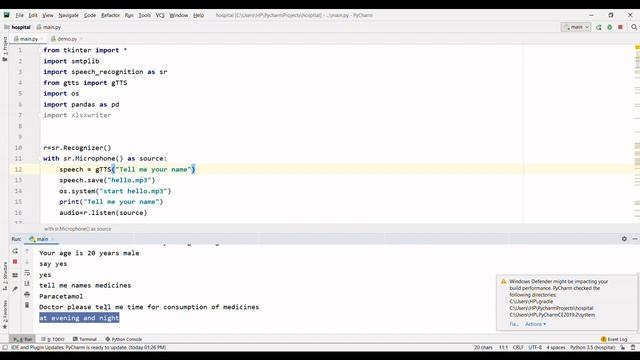Open Run panel settings gear icon
This screenshot has width=640, height=360.
point(624,239)
